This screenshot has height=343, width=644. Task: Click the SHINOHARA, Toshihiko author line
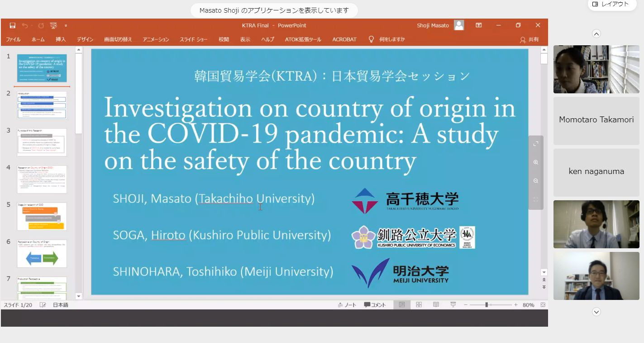tap(223, 272)
